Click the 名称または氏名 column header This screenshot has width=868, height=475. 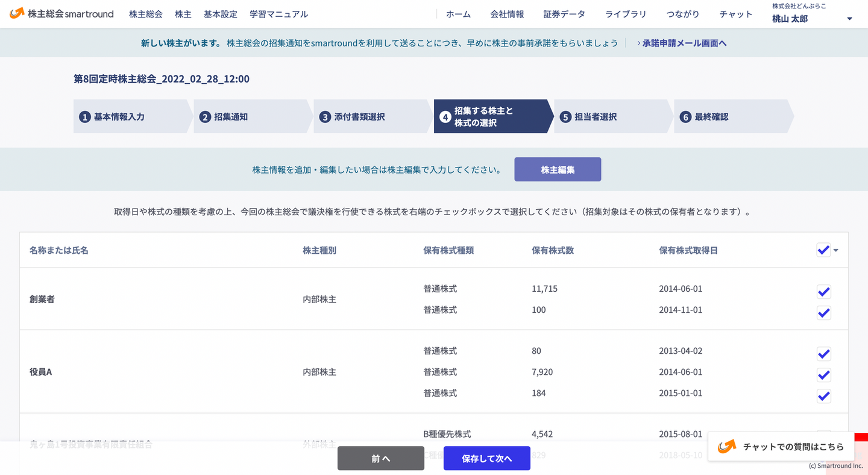[x=59, y=250]
